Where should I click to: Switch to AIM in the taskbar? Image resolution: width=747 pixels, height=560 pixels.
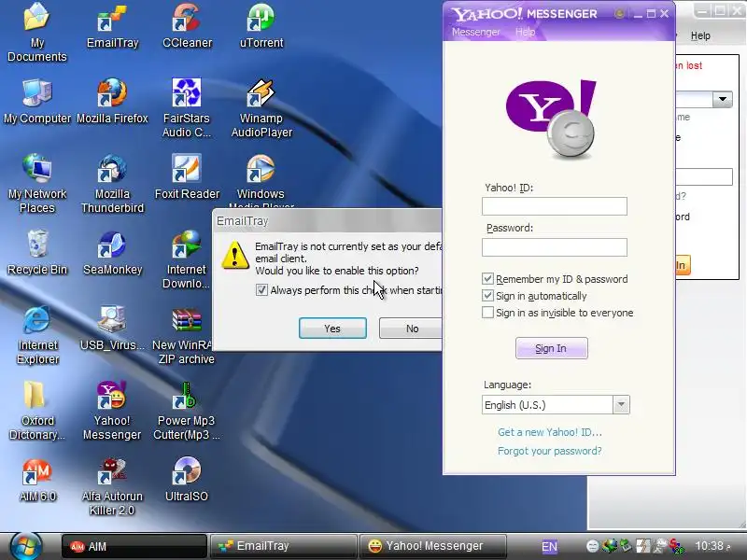pyautogui.click(x=134, y=546)
